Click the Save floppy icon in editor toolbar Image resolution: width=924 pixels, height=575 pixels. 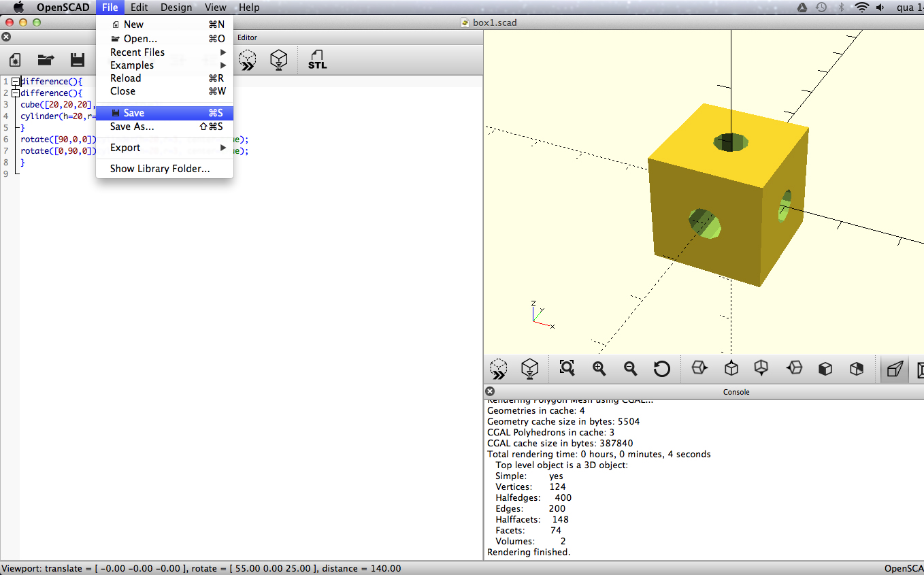(x=78, y=60)
